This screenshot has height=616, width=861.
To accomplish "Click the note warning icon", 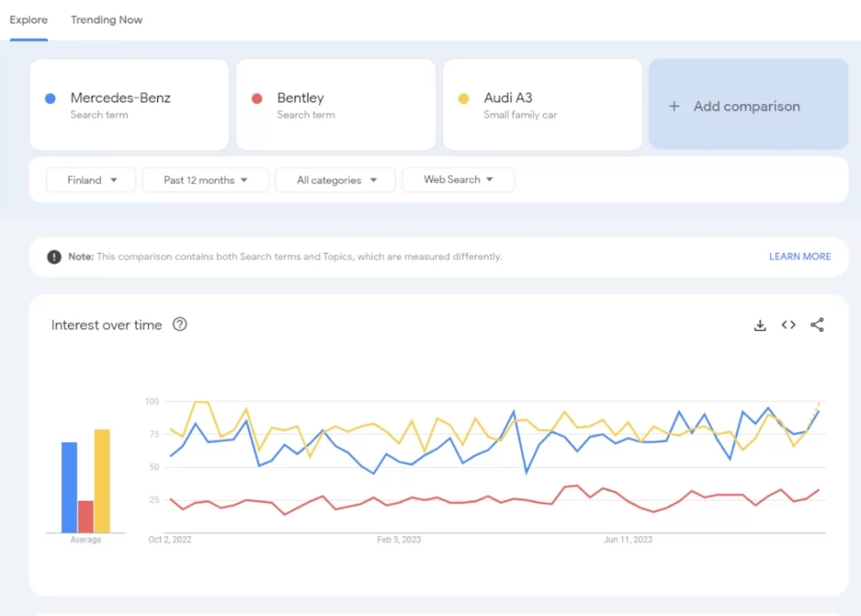I will [54, 257].
